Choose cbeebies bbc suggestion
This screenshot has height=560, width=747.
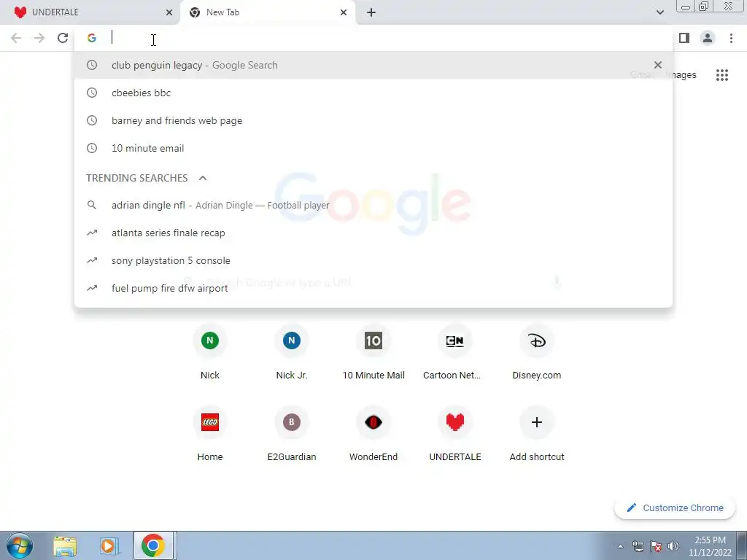[373, 93]
